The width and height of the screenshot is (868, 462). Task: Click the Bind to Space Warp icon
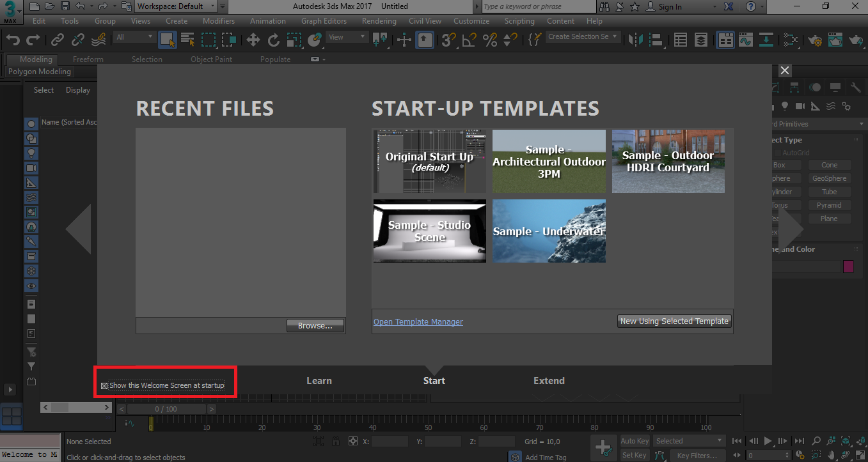point(99,40)
